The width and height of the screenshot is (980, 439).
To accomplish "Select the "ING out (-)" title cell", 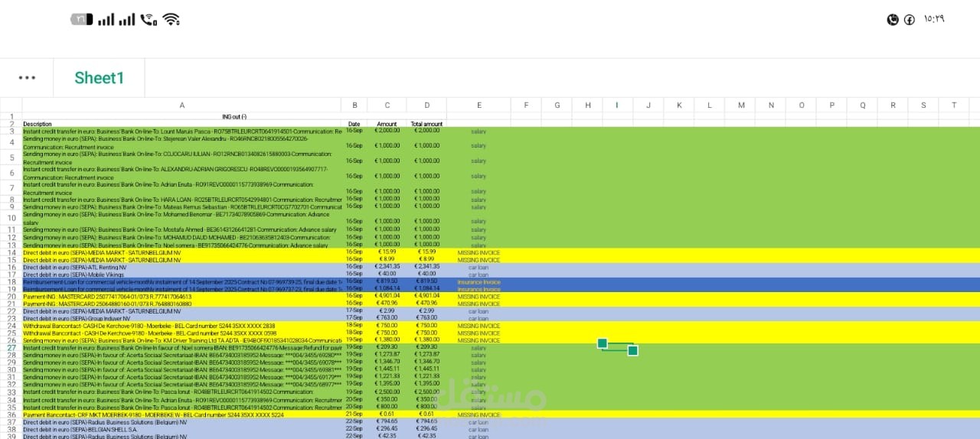I will (x=234, y=116).
